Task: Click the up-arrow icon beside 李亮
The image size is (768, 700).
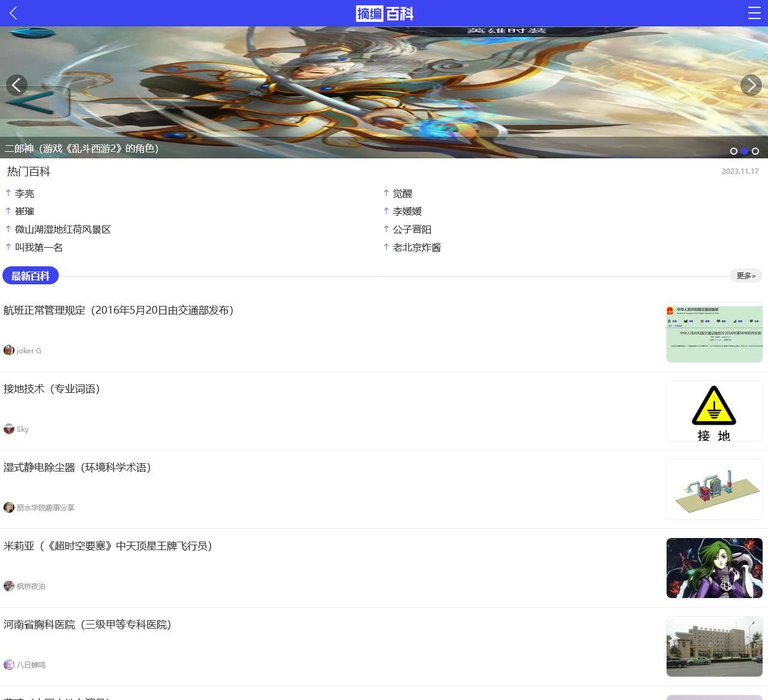Action: 8,193
